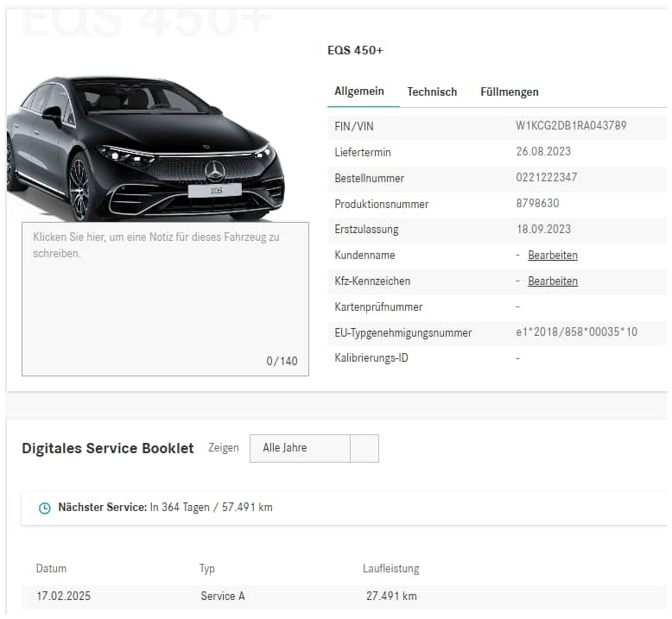Viewport: 672px width, 619px height.
Task: Click the Liefertermin date 26.08.2023
Action: 543,151
